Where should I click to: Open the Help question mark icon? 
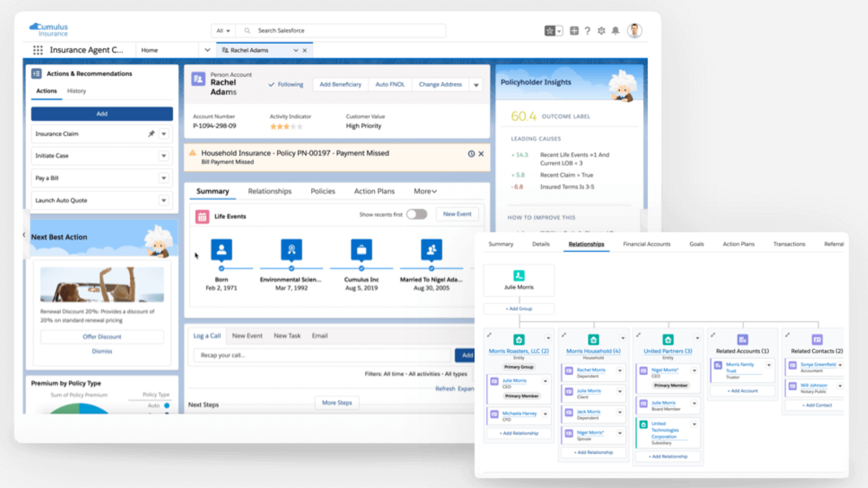click(588, 31)
